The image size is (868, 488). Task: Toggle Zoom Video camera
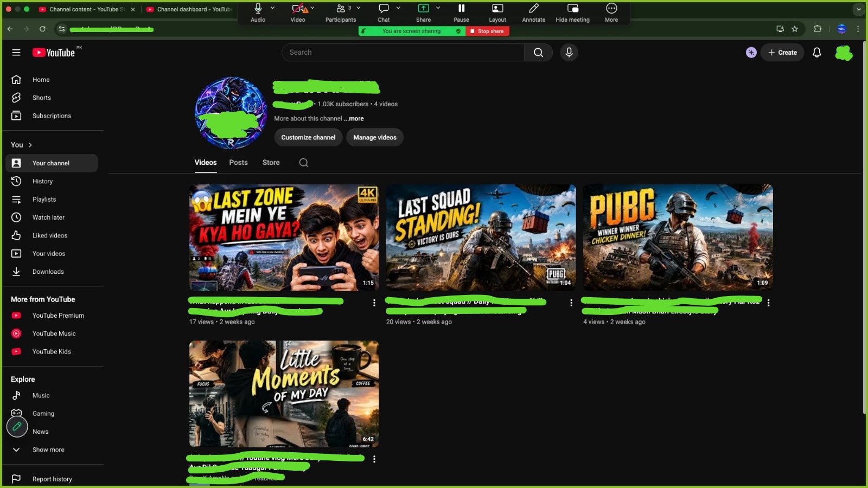(298, 12)
